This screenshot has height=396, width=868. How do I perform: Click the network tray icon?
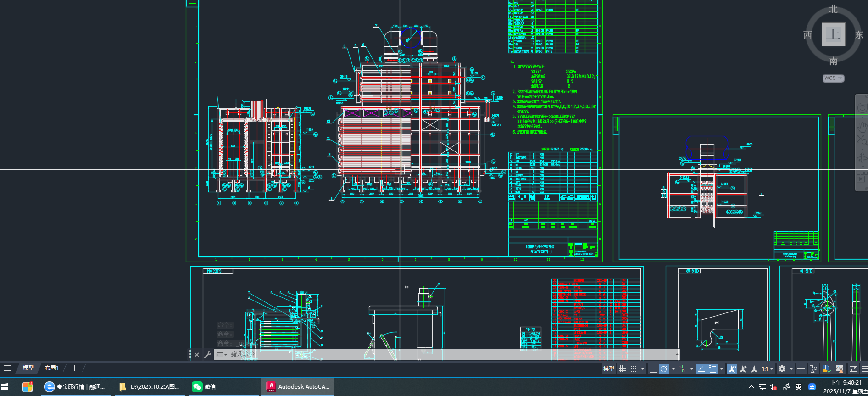762,387
